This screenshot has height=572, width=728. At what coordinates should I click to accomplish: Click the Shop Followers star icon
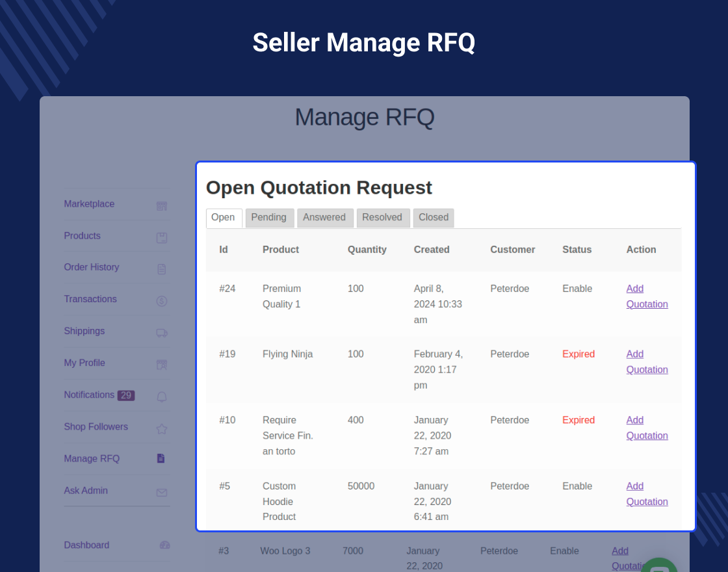(162, 429)
